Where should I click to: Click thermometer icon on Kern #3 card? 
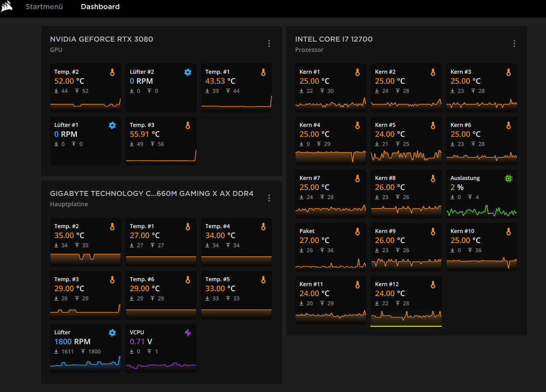(508, 72)
